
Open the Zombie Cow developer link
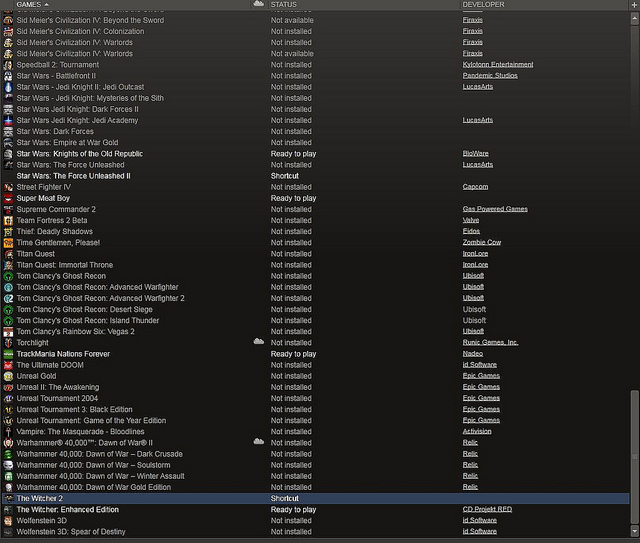pos(482,242)
